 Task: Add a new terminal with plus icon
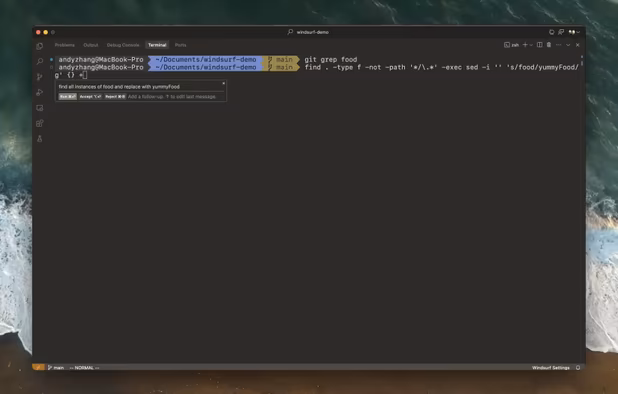[x=525, y=45]
